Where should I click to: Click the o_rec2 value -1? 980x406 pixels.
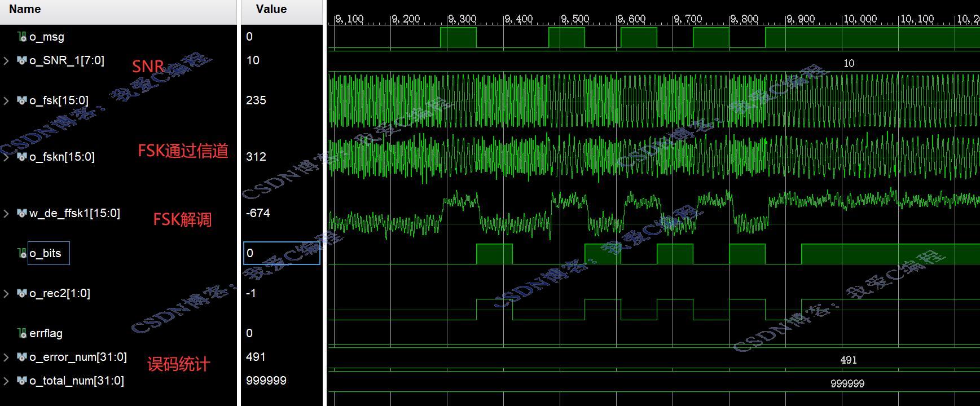[251, 293]
